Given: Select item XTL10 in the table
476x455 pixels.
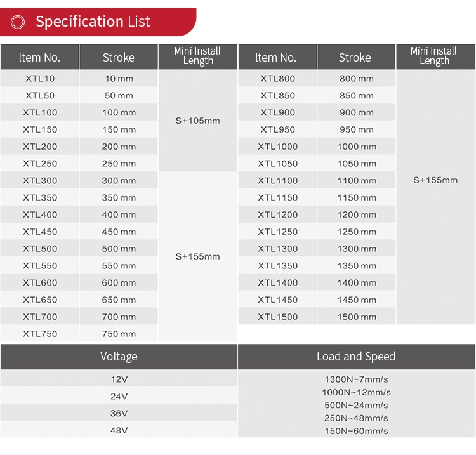Looking at the screenshot, I should (x=40, y=79).
